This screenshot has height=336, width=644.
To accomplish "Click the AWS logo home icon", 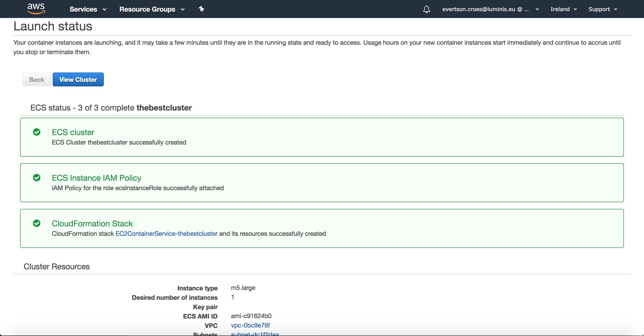I will [36, 9].
